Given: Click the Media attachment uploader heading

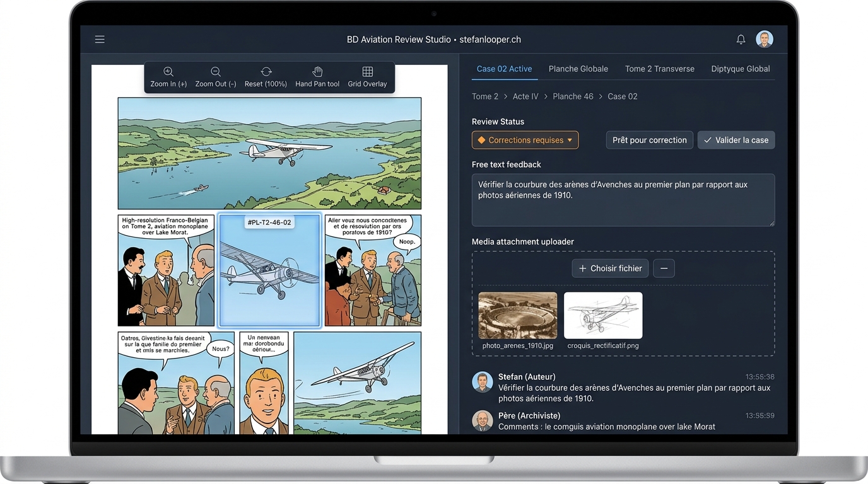Looking at the screenshot, I should [523, 242].
